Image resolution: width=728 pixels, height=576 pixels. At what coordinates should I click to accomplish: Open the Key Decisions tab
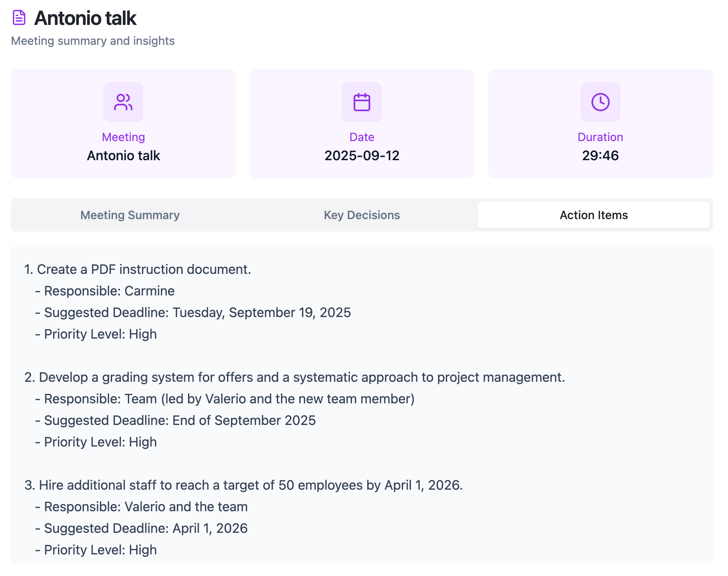362,215
